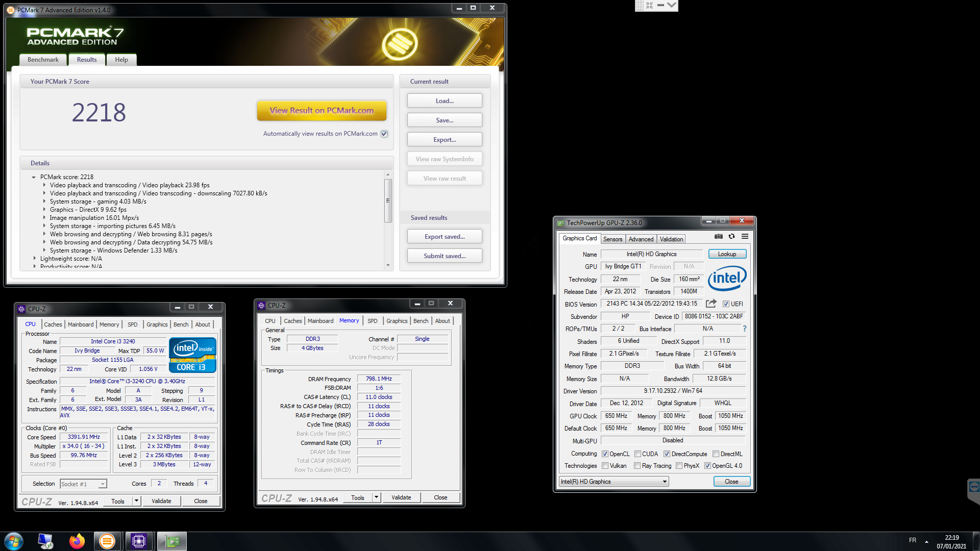980x551 pixels.
Task: Show hidden system tray icons
Action: 926,541
